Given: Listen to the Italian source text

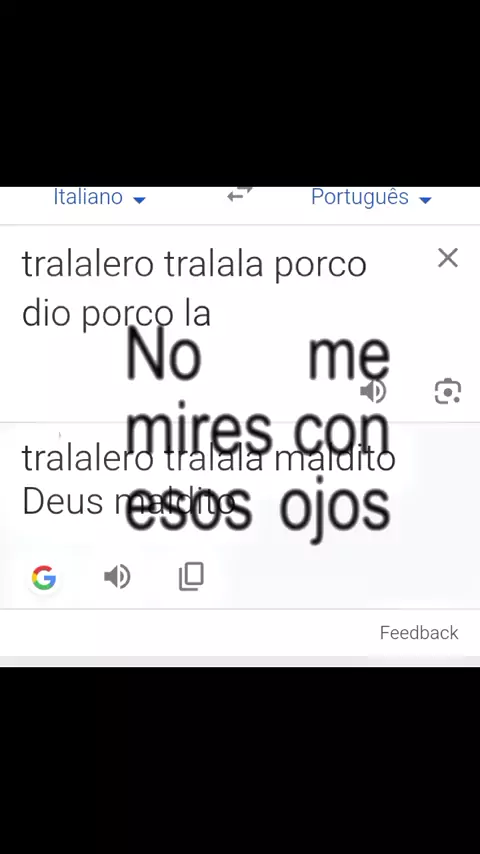Looking at the screenshot, I should [373, 391].
